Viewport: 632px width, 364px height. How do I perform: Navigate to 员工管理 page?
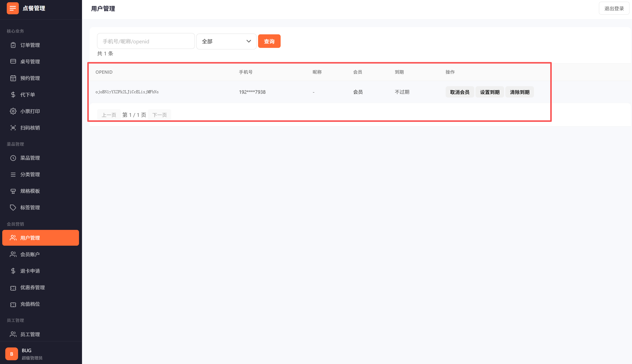[30, 334]
